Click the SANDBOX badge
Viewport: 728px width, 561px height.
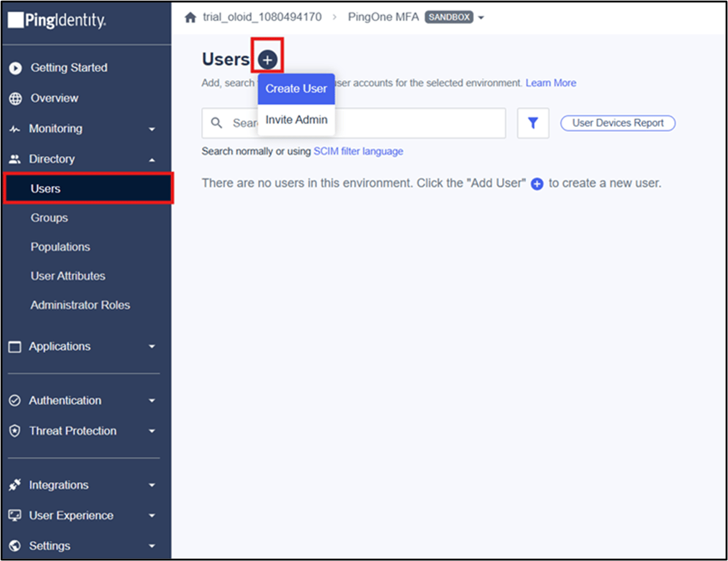click(x=449, y=17)
